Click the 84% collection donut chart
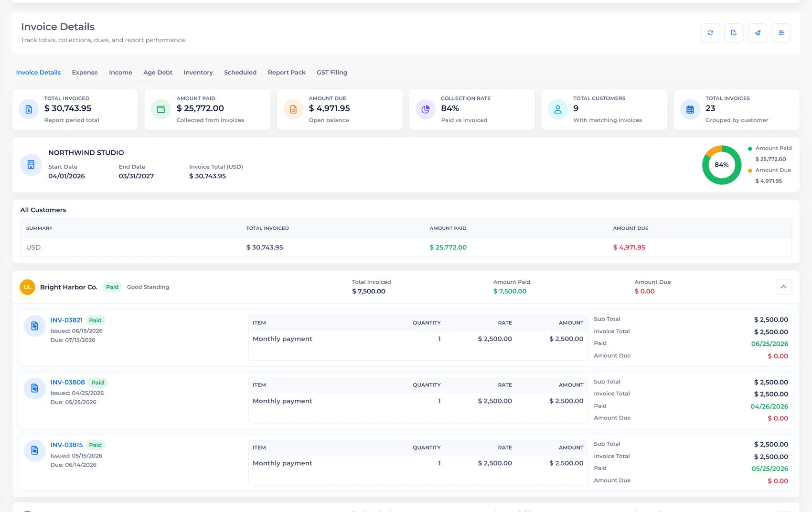This screenshot has height=512, width=812. pyautogui.click(x=722, y=165)
